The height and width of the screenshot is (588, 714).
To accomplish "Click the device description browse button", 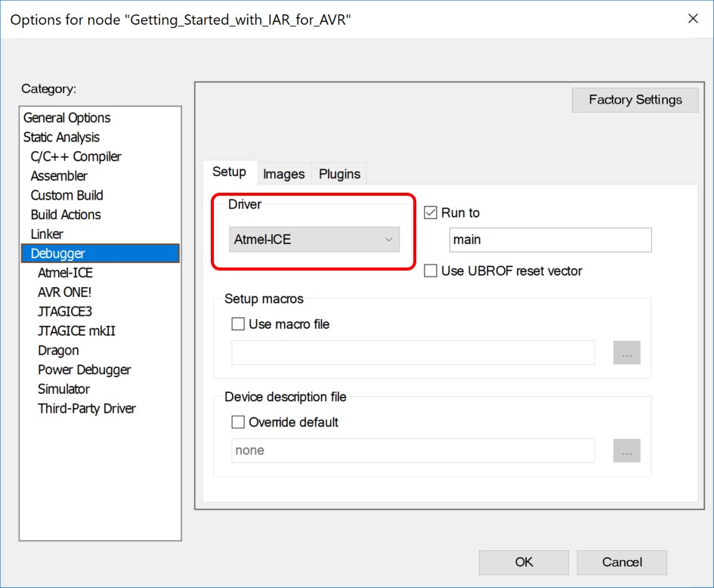I will [626, 451].
